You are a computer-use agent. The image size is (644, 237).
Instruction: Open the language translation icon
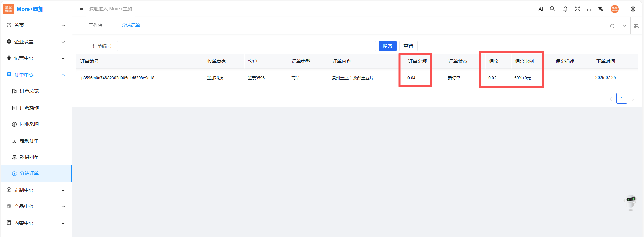(601, 9)
